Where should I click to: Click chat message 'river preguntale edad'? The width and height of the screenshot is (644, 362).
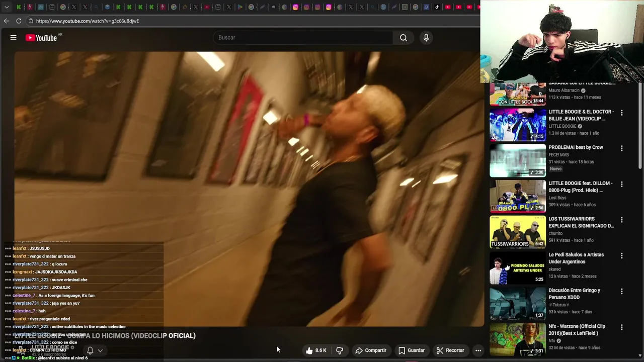point(49,319)
